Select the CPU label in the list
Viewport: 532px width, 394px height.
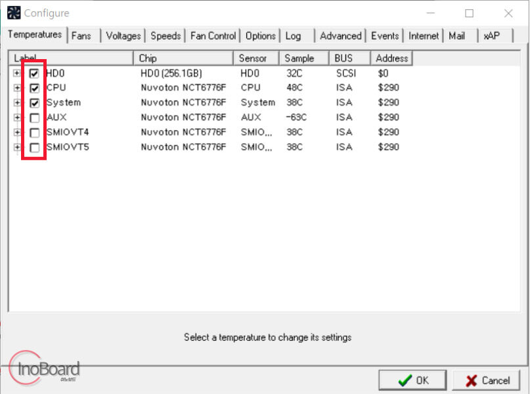[x=56, y=88]
